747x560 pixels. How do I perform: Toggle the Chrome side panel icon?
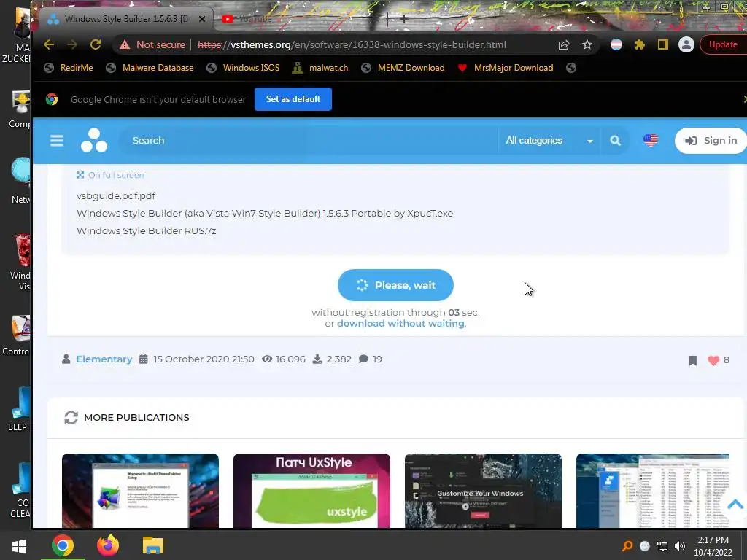[662, 44]
